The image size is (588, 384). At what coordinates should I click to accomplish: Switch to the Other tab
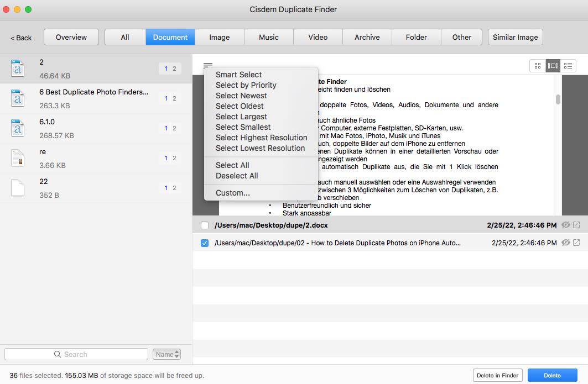point(462,37)
